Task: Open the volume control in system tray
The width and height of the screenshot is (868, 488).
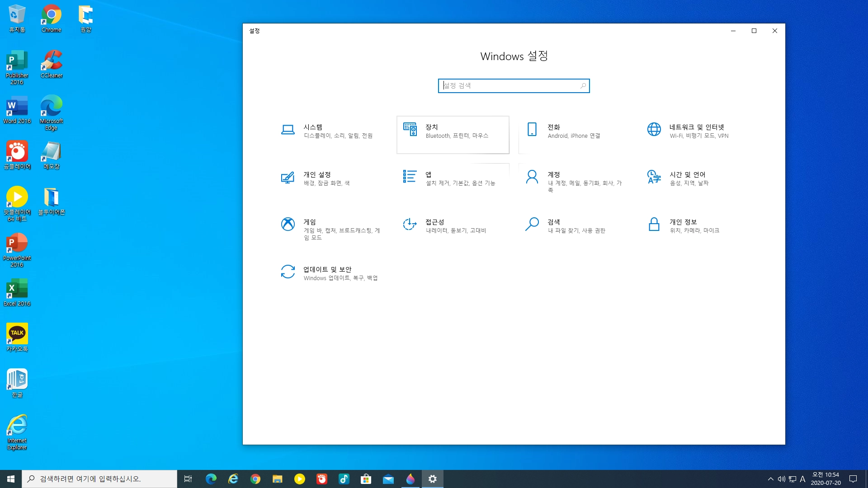Action: coord(782,479)
